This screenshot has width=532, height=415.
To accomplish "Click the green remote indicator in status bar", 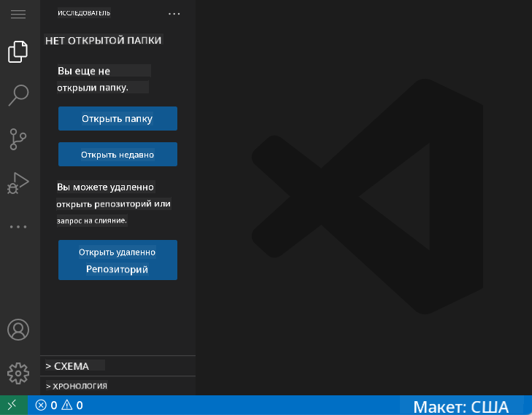I will click(x=12, y=405).
